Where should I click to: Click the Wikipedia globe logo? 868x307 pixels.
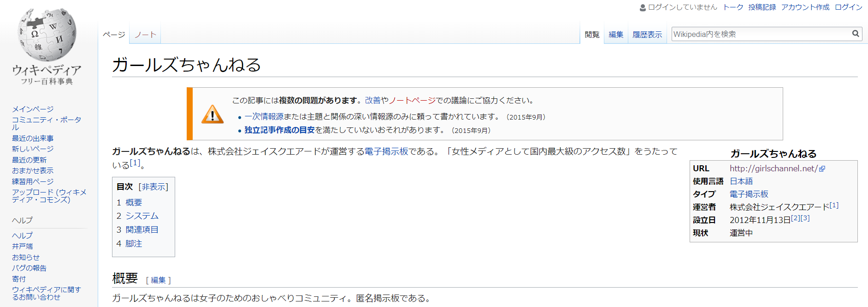pyautogui.click(x=47, y=35)
